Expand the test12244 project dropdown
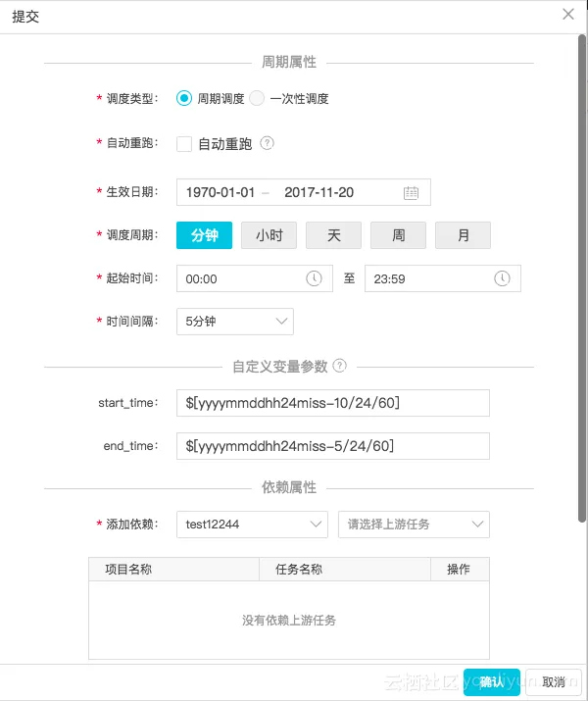Image resolution: width=588 pixels, height=701 pixels. click(252, 525)
